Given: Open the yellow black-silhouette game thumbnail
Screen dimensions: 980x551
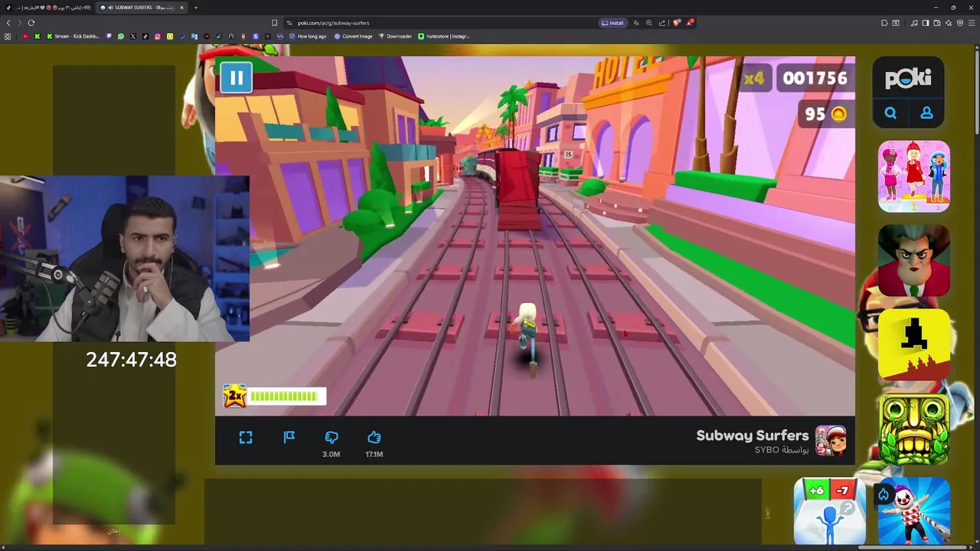Looking at the screenshot, I should (914, 344).
